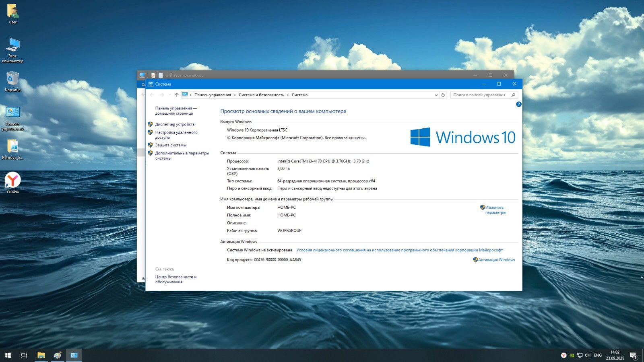Image resolution: width=644 pixels, height=362 pixels.
Task: Click the Активация Windows link
Action: (497, 260)
